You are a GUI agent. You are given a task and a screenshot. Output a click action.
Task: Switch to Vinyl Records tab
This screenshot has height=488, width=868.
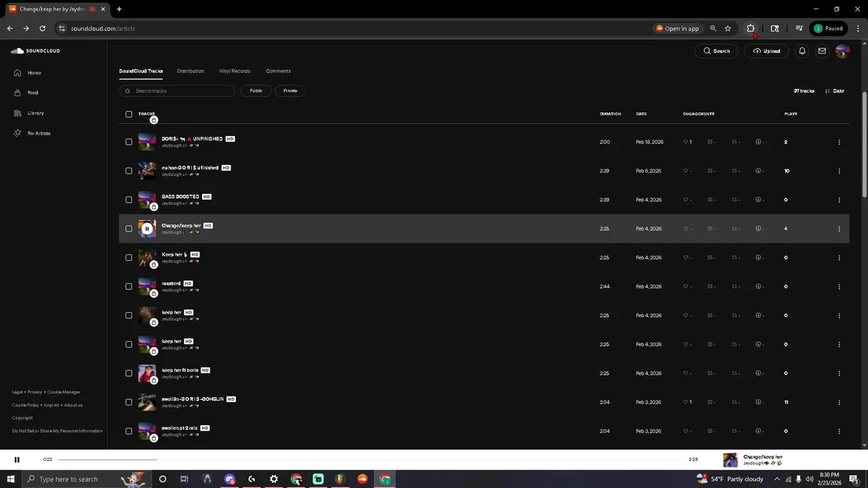point(235,71)
